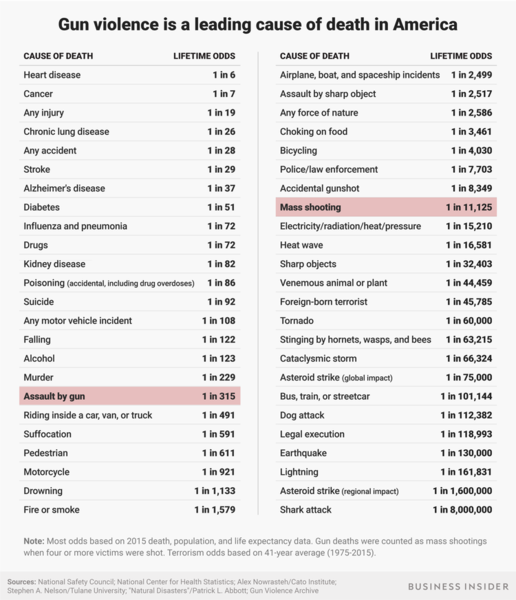
Task: Select the Airplane, boat, and spaceship incidents row
Action: (386, 75)
